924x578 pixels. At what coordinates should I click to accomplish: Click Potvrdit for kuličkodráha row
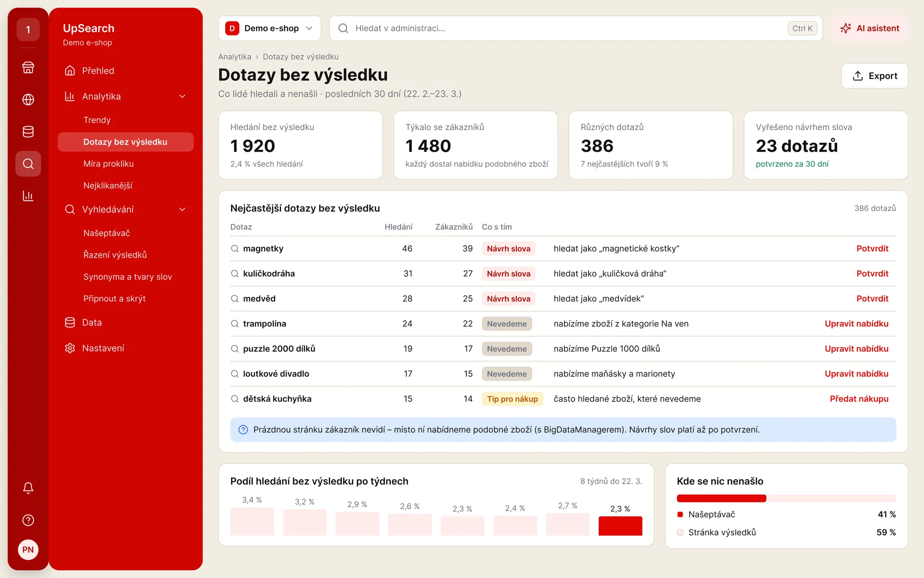coord(872,274)
